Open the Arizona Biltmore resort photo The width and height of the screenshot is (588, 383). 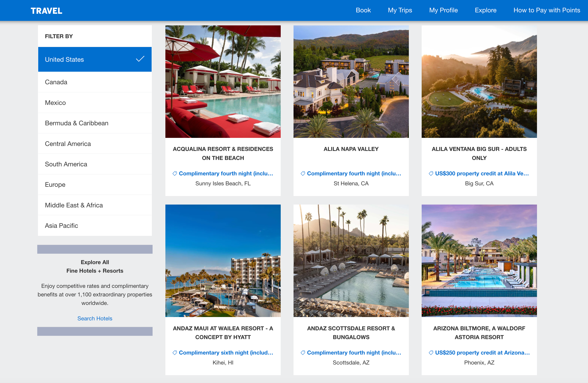pos(479,261)
